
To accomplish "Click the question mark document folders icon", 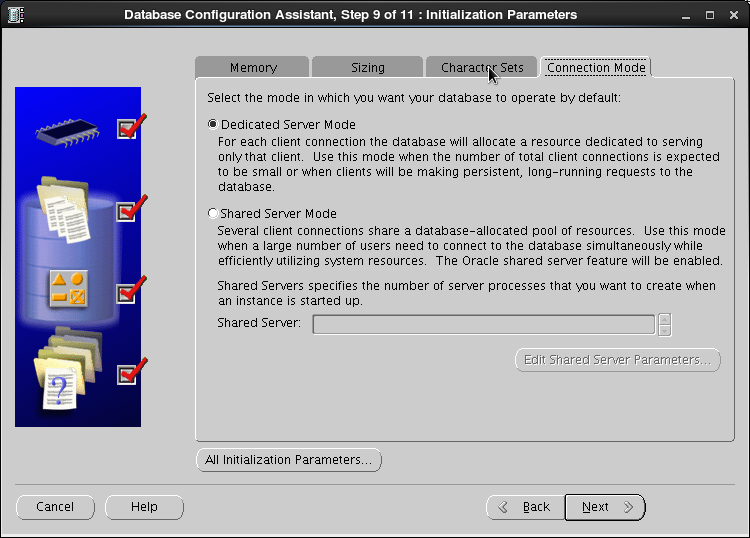I will click(x=68, y=368).
